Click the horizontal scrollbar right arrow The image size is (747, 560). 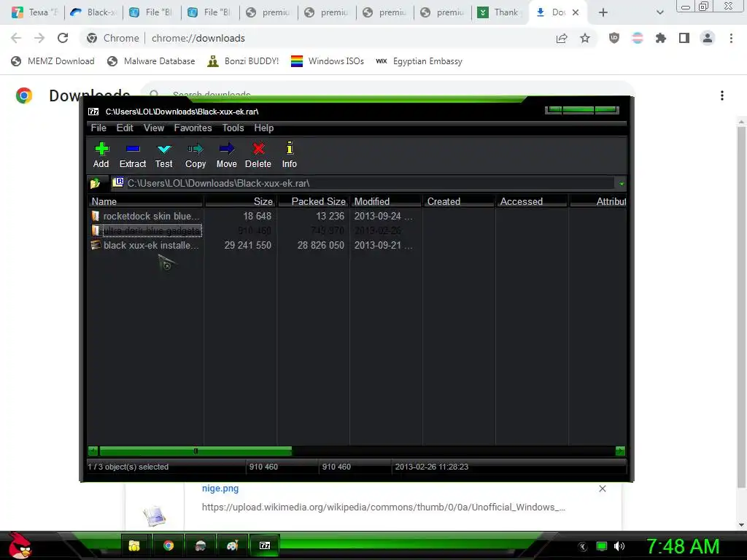620,451
